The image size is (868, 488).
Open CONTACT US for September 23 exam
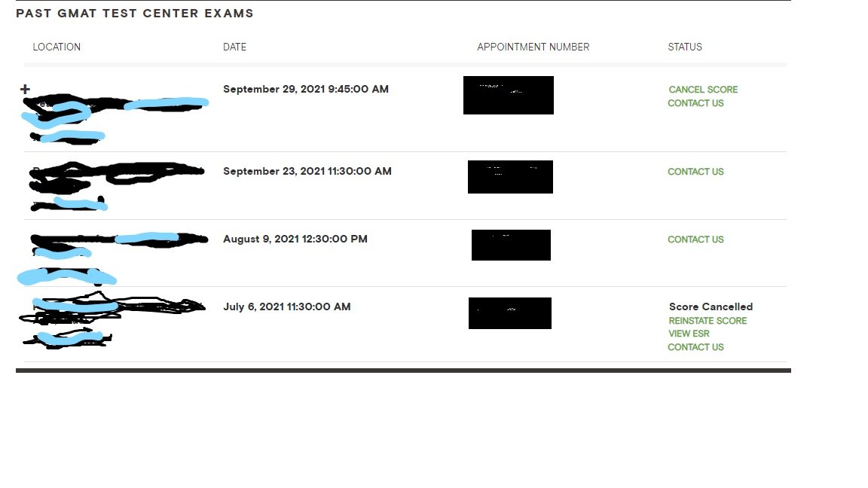(x=695, y=172)
